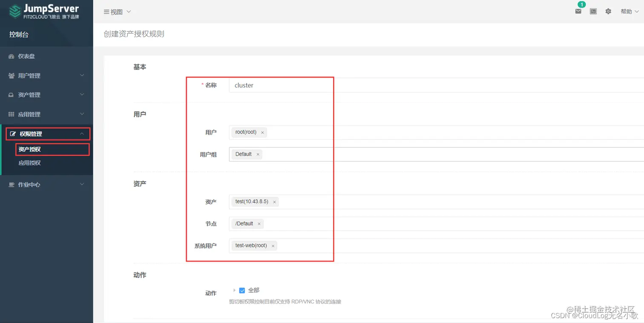The height and width of the screenshot is (323, 644).
Task: Remove root(root) user tag via its x
Action: point(262,133)
